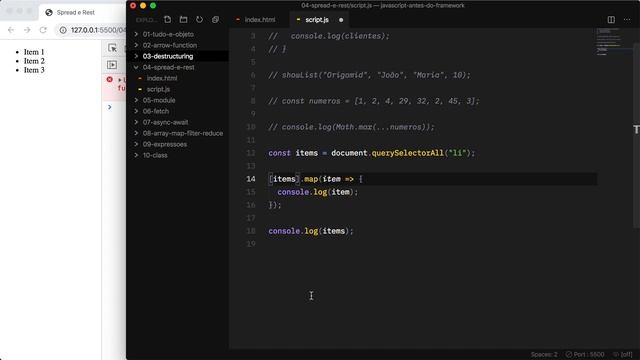Activate DevTools element inspector icon

(112, 48)
